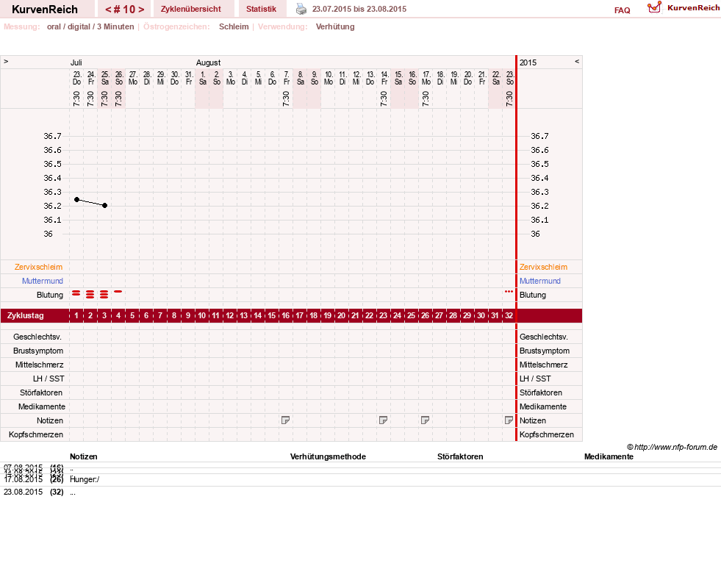Go to next cycle arrow beside #10
The image size is (721, 588).
point(141,10)
